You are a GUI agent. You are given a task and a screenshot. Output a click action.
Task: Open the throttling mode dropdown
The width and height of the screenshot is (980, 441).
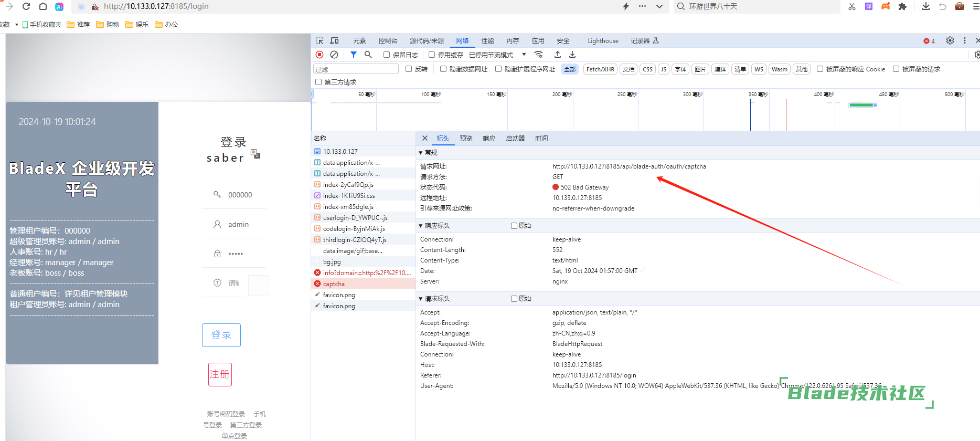pyautogui.click(x=497, y=55)
